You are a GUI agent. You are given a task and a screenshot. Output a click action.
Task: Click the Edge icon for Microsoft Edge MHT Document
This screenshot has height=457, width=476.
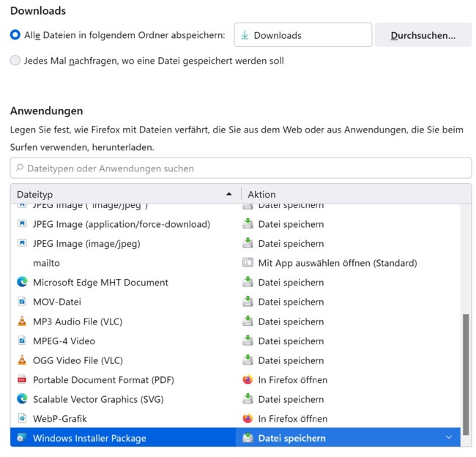tap(22, 282)
